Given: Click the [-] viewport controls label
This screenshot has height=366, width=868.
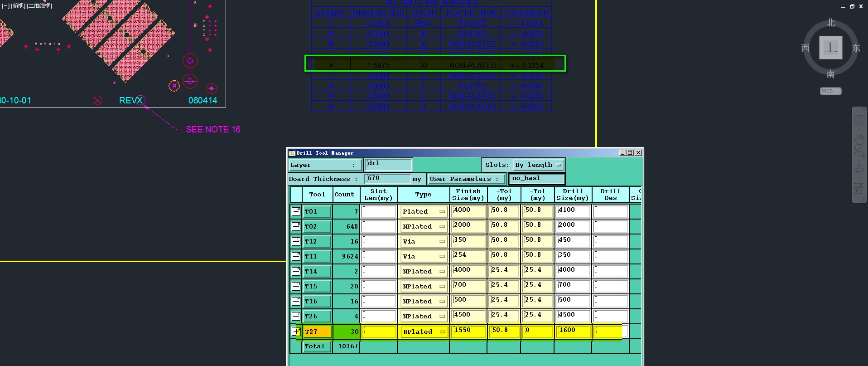Looking at the screenshot, I should (5, 6).
